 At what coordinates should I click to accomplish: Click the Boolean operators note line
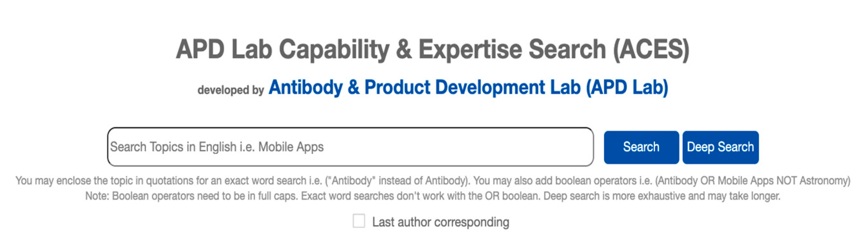433,196
